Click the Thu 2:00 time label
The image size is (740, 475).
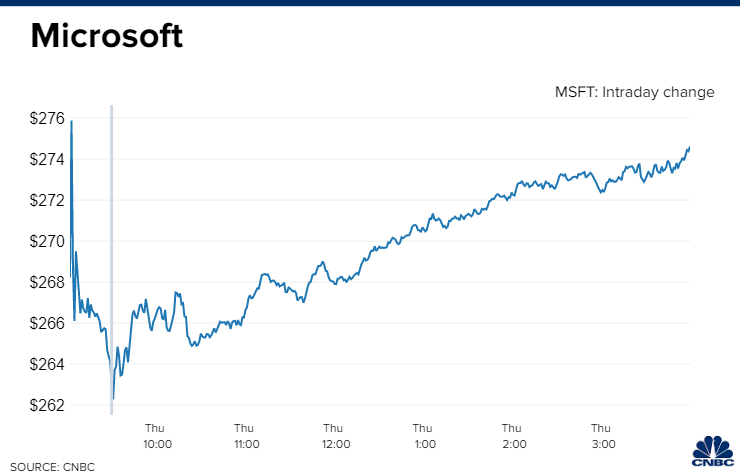[513, 435]
